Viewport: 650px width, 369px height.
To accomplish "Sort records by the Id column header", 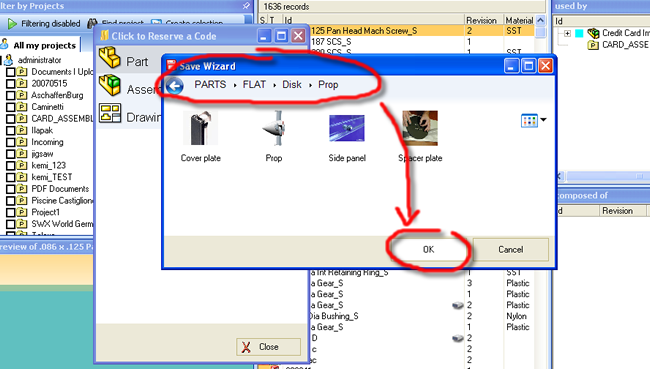I will point(373,20).
